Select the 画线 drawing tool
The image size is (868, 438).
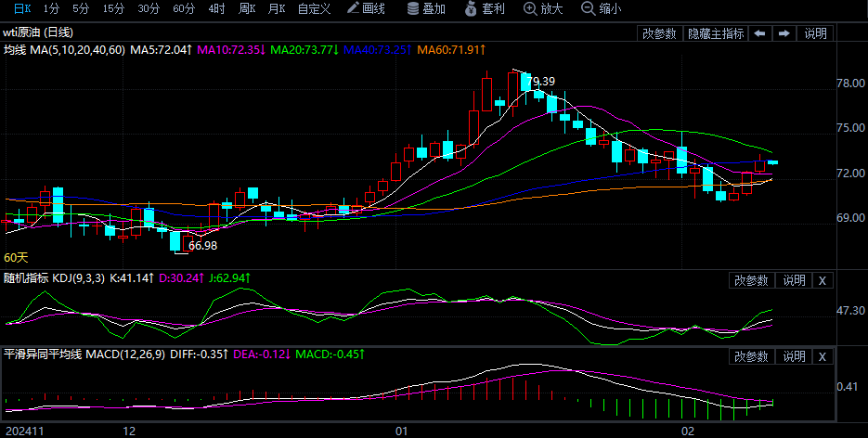pyautogui.click(x=365, y=8)
